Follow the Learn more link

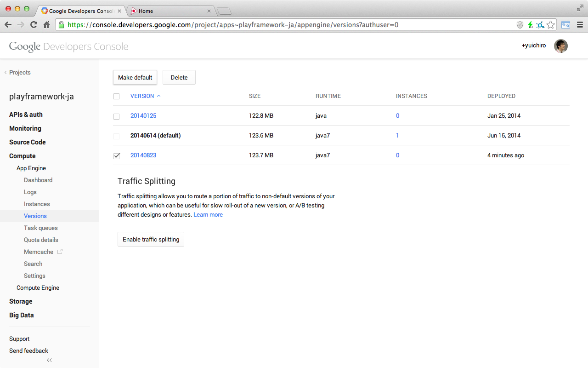(208, 214)
